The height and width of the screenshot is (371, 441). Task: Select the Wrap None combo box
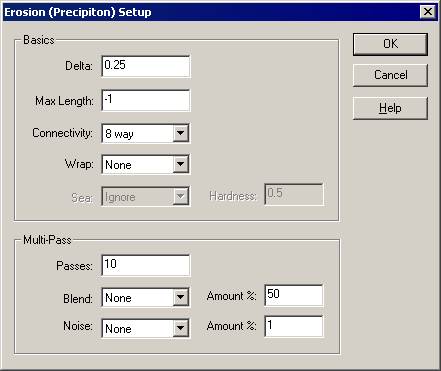click(x=146, y=164)
